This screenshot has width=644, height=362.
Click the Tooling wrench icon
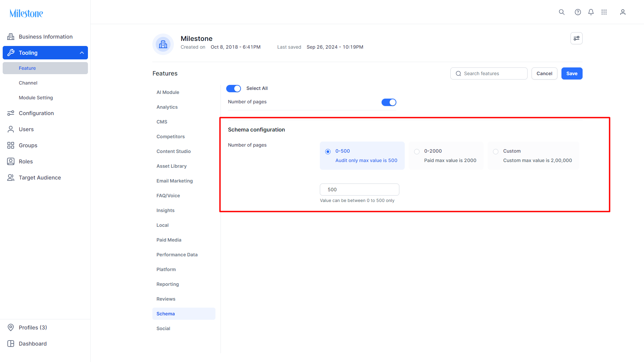(x=11, y=53)
